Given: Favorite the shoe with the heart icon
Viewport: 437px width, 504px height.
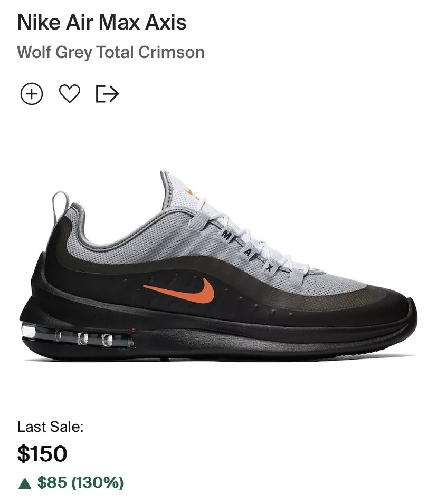Looking at the screenshot, I should click(x=70, y=94).
